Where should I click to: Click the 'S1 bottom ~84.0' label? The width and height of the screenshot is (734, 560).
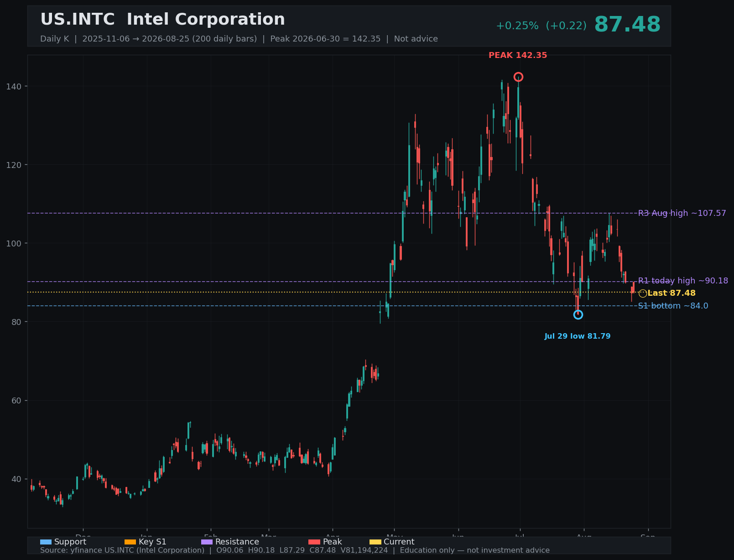(x=673, y=306)
